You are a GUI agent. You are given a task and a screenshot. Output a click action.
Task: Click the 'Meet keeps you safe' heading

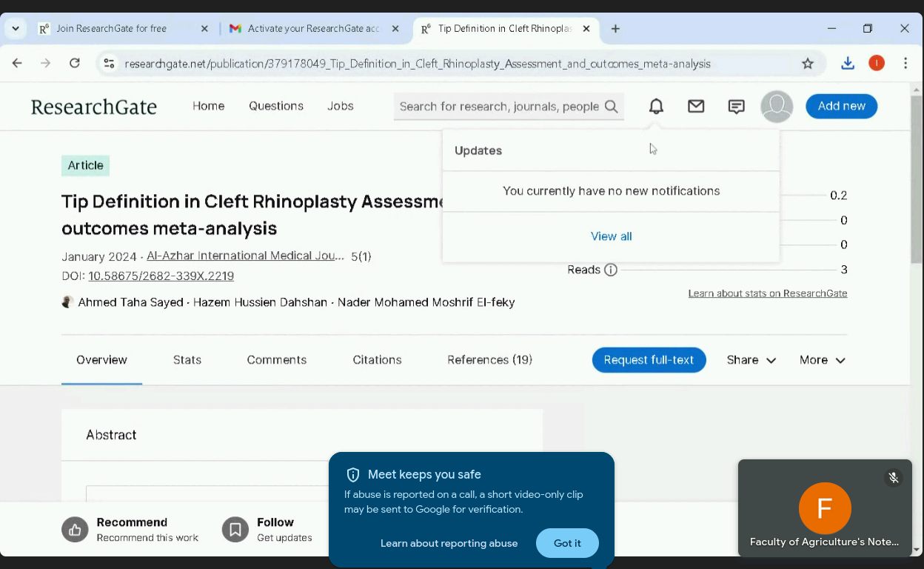[x=424, y=475]
